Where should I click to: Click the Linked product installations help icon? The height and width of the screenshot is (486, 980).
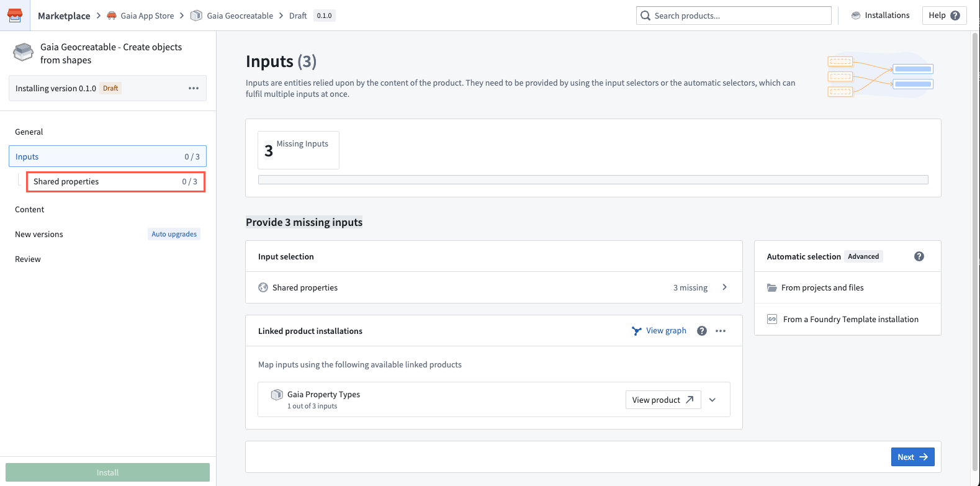pos(702,331)
